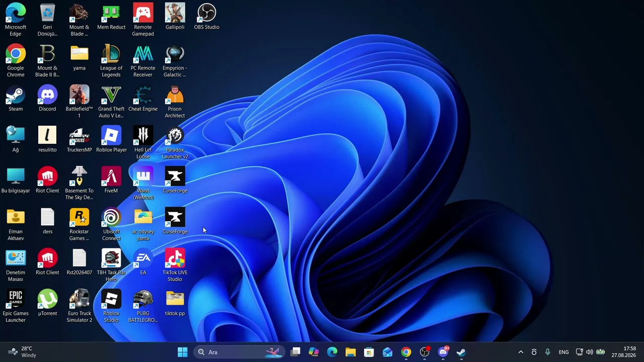
Task: Select the Mount & Blade II desktop icon
Action: click(x=47, y=61)
